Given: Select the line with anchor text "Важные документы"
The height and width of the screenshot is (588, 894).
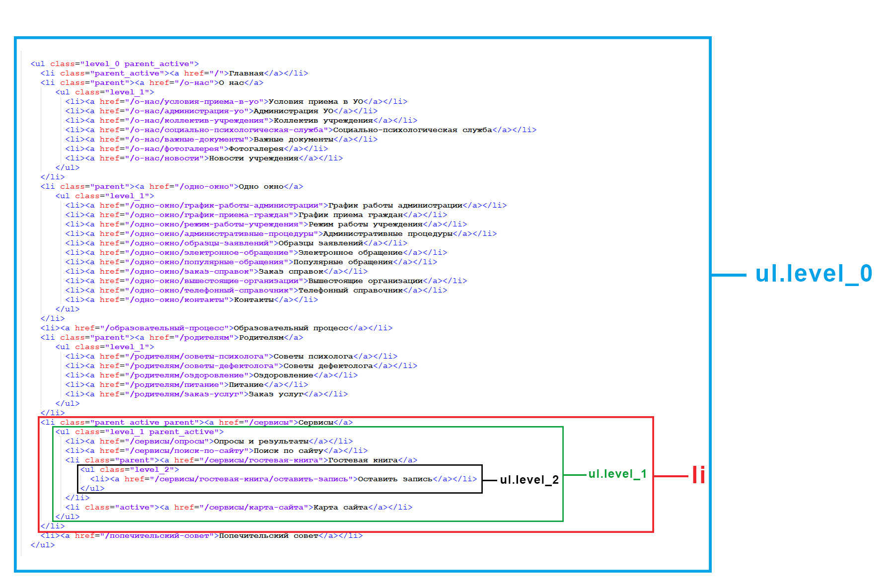Looking at the screenshot, I should (222, 140).
